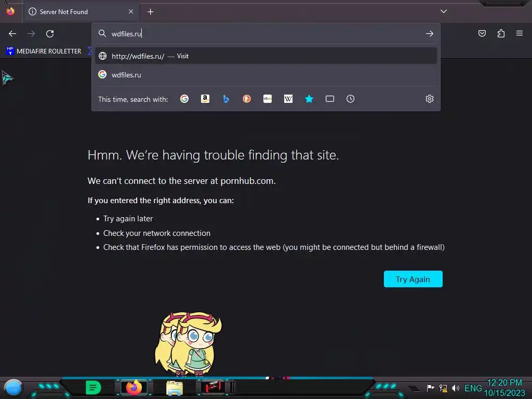This screenshot has height=399, width=532.
Task: Open green notes app in taskbar
Action: tap(94, 388)
